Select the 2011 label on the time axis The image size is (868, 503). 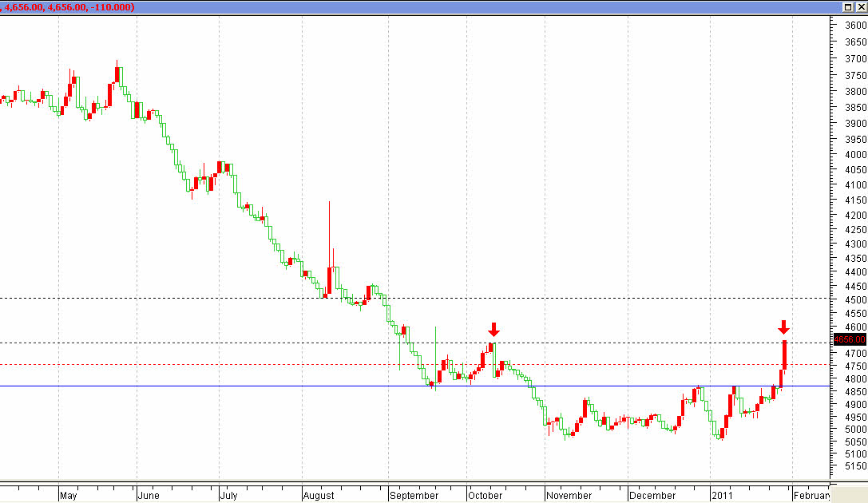[722, 495]
